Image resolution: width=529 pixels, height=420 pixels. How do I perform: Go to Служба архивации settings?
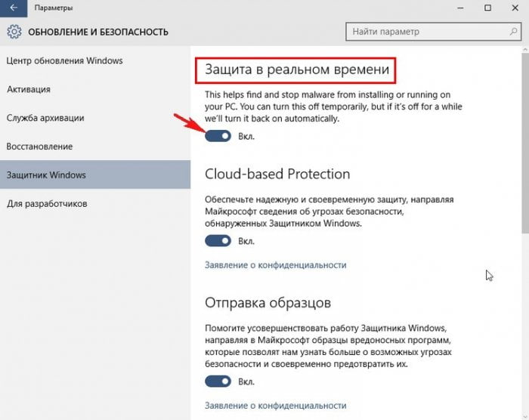pos(45,118)
